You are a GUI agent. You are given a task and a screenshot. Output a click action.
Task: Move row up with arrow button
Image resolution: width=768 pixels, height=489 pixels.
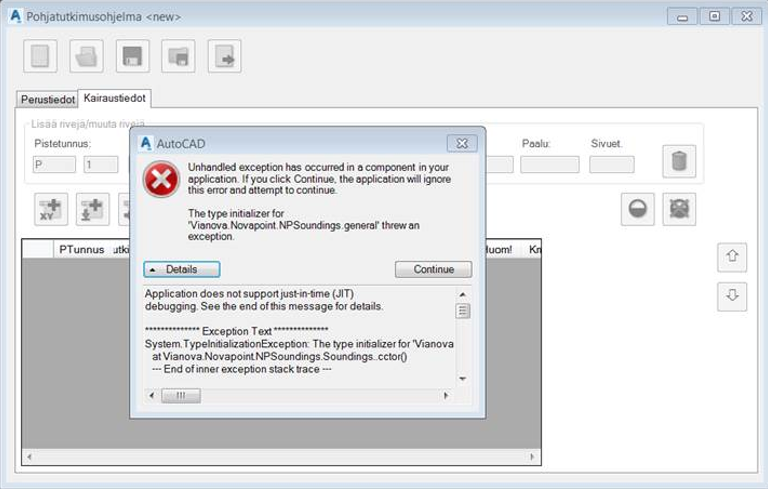point(732,257)
